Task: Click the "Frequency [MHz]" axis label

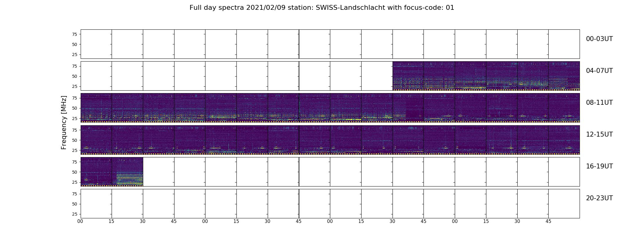Action: click(64, 123)
